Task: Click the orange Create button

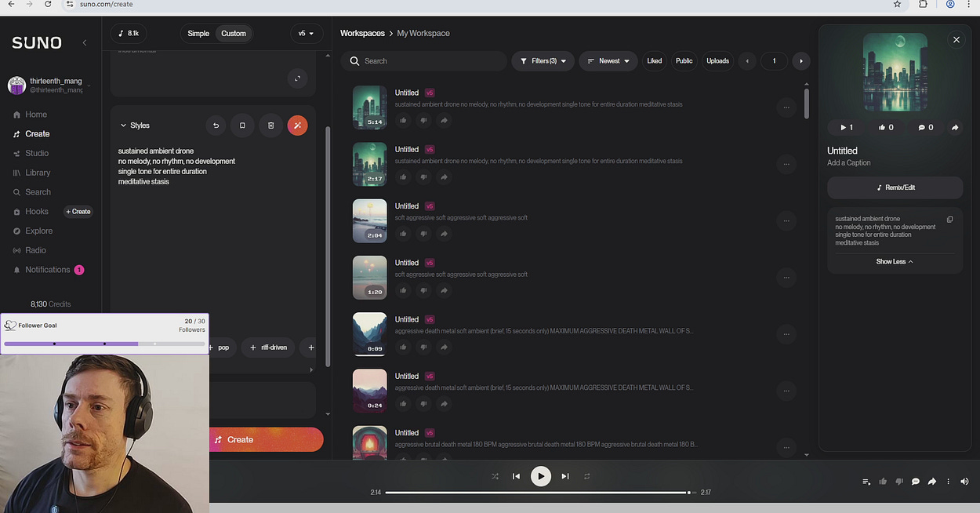Action: tap(265, 439)
